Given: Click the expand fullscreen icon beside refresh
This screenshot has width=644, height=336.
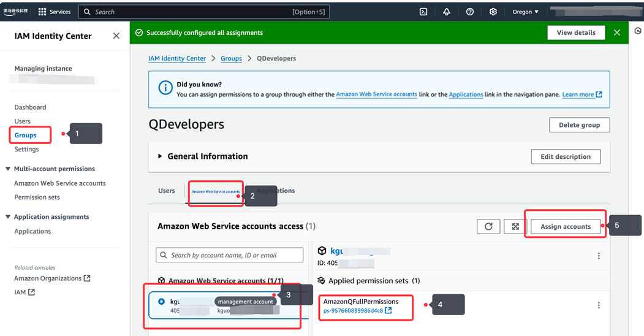Looking at the screenshot, I should pyautogui.click(x=515, y=226).
